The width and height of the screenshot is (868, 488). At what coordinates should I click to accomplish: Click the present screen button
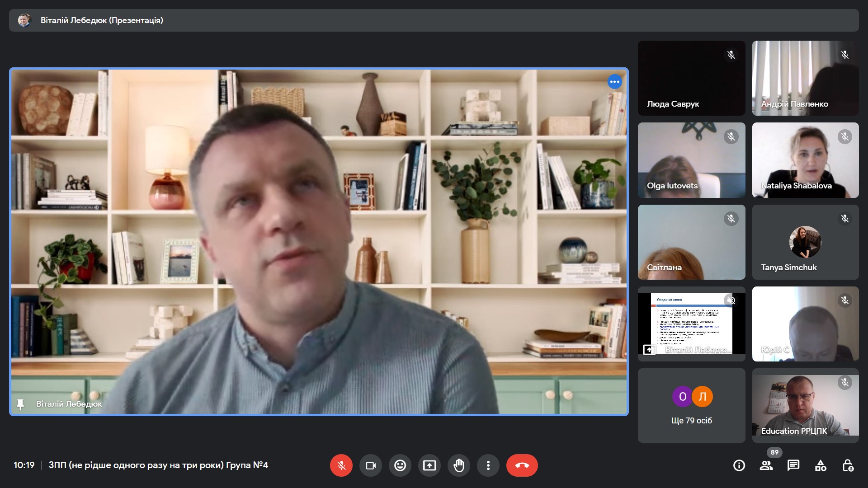pos(429,465)
